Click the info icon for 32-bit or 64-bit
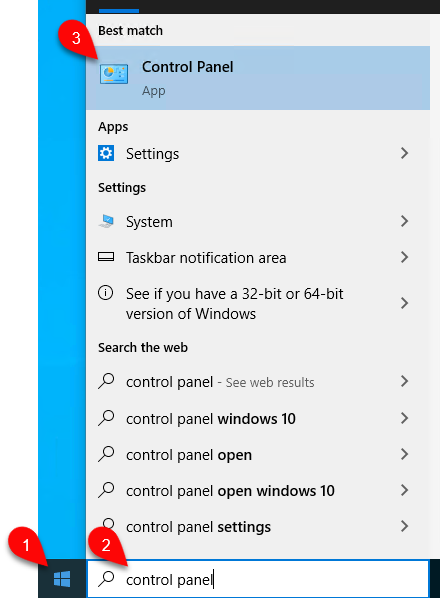Screen dimensions: 440x598 [106, 293]
